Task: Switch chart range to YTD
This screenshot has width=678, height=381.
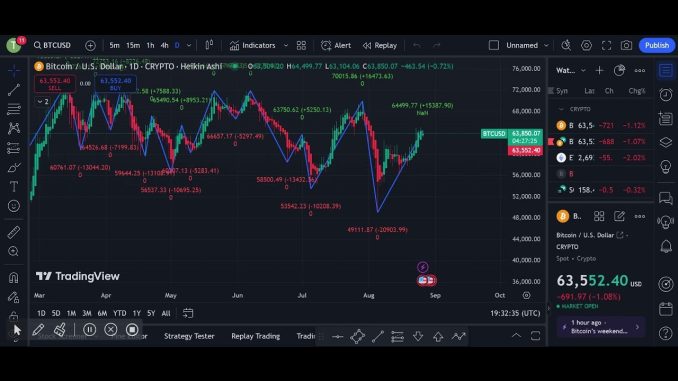Action: 120,313
